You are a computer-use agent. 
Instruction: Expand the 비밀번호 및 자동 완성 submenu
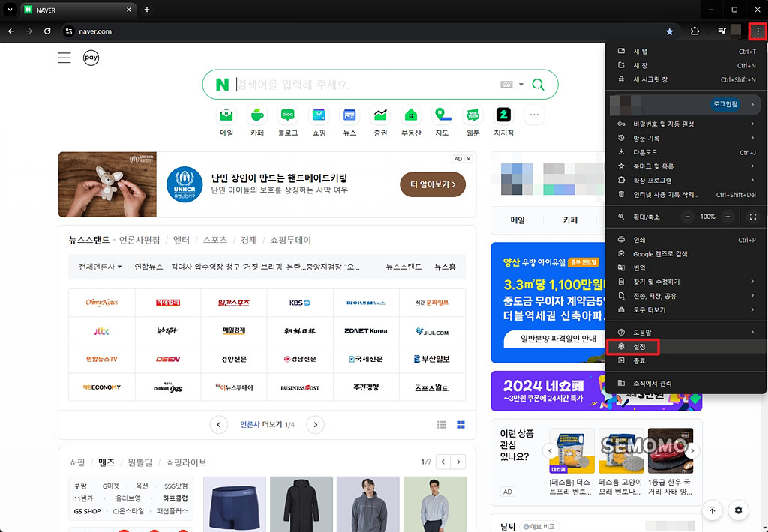(x=685, y=124)
